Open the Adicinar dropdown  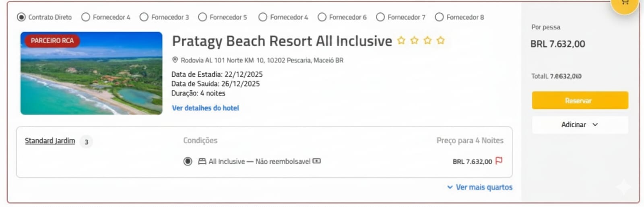tap(580, 125)
